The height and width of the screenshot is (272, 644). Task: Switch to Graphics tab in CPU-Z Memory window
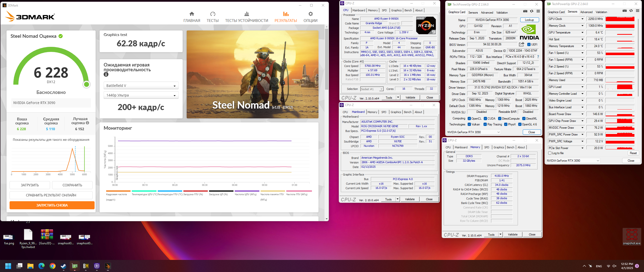click(x=499, y=147)
